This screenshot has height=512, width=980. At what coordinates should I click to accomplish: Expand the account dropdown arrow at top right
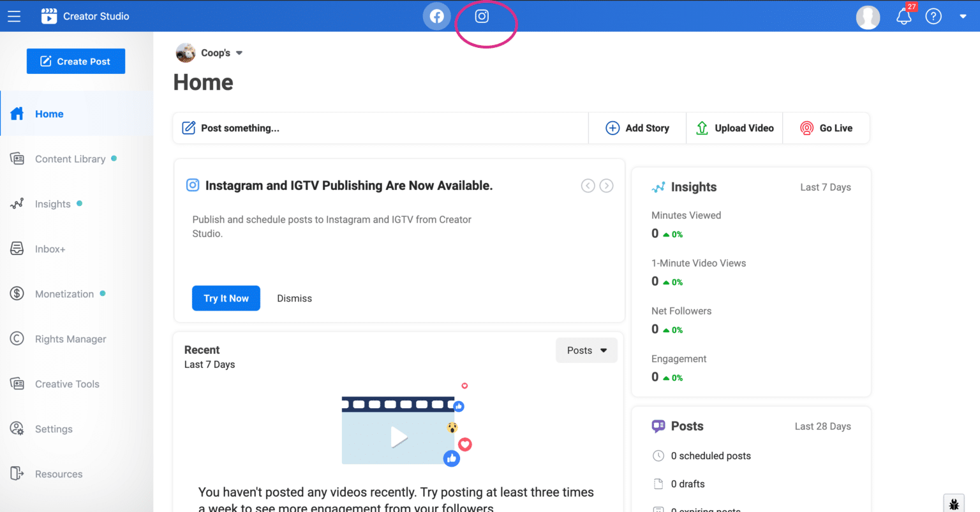click(x=963, y=17)
